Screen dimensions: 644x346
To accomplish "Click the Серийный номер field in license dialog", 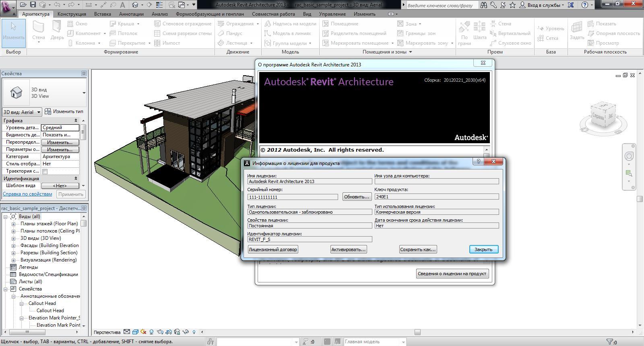I will pyautogui.click(x=293, y=197).
